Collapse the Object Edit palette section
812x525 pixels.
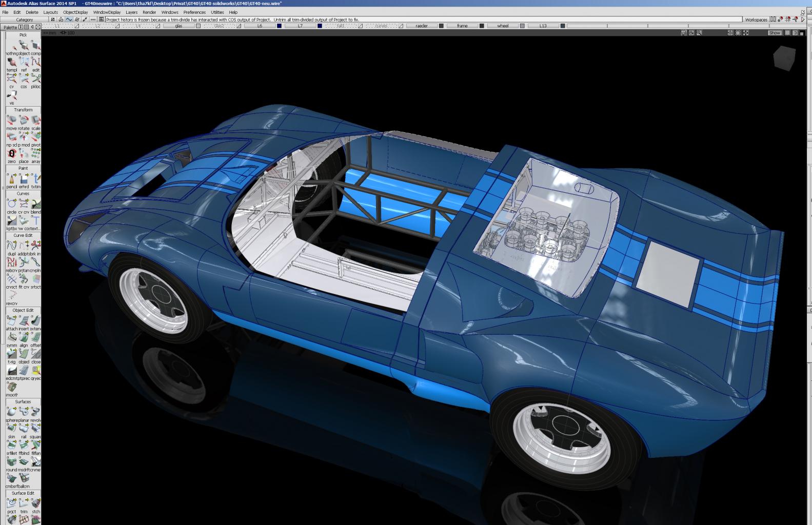[23, 310]
